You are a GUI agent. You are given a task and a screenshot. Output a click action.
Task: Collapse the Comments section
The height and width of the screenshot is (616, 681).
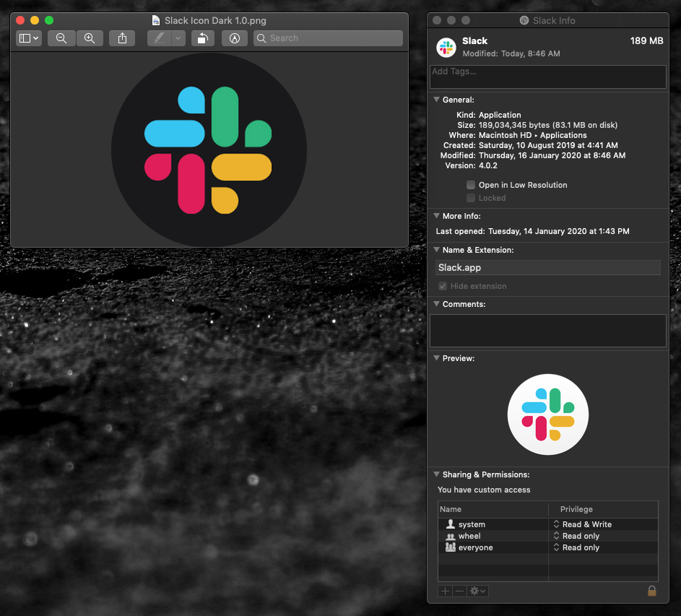point(436,303)
